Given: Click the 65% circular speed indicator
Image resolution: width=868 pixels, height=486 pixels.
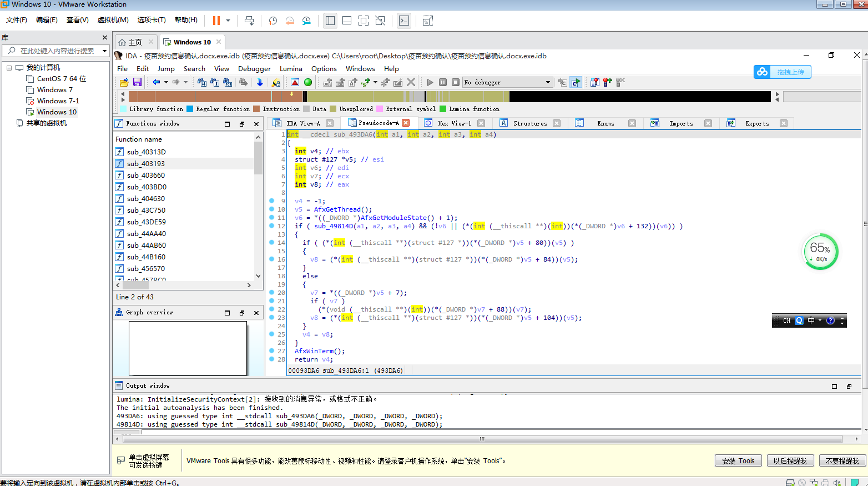Looking at the screenshot, I should pyautogui.click(x=820, y=252).
